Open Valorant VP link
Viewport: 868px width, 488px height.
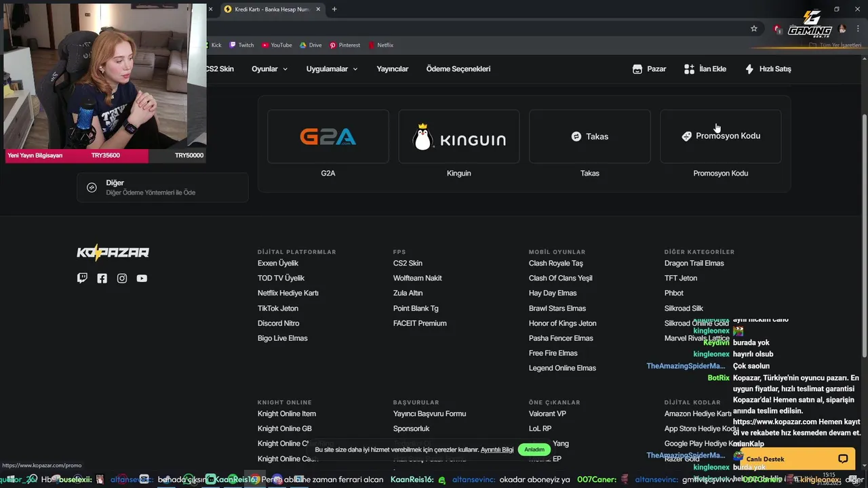[547, 413]
